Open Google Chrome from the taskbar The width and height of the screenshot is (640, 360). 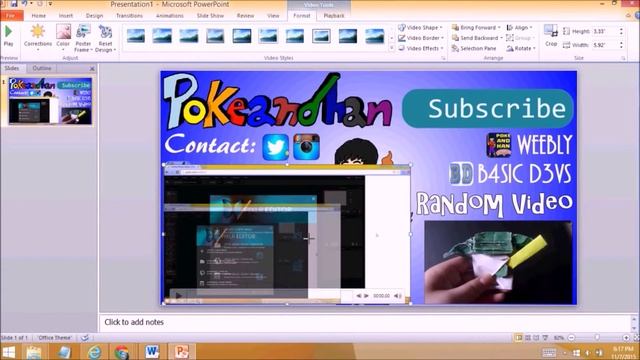[122, 352]
